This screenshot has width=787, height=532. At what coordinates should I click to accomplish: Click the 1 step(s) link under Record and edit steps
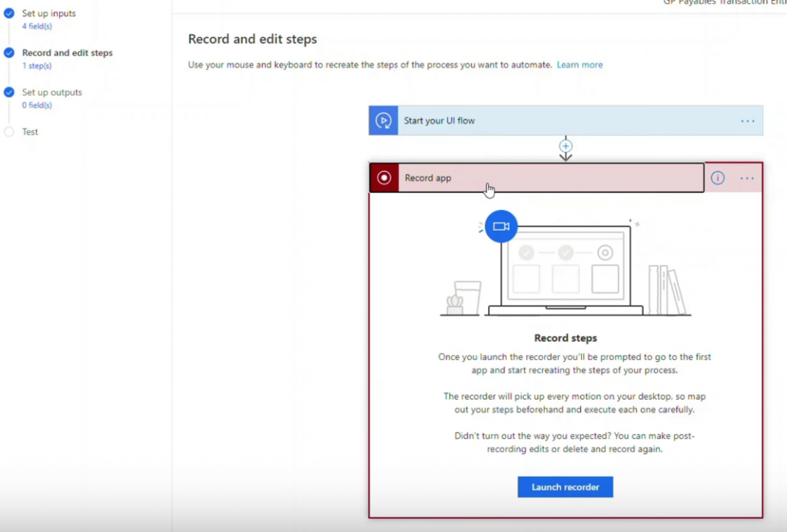point(38,65)
